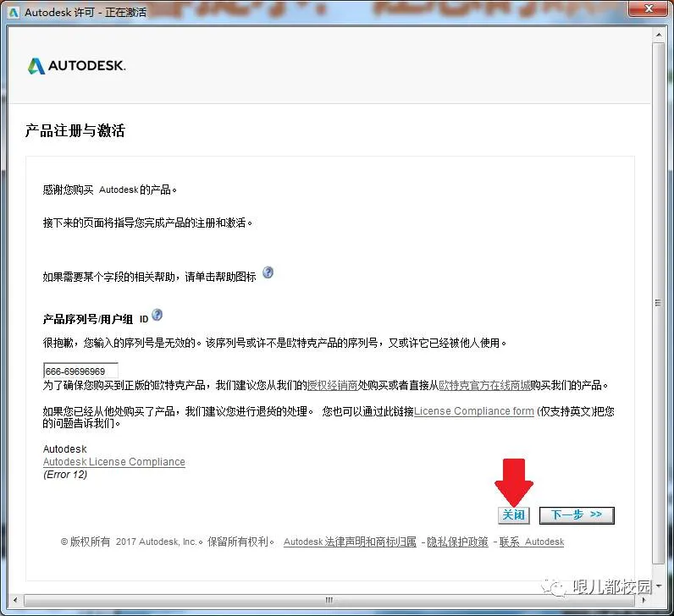Screen dimensions: 674x616
Task: Click the Autodesk logo in the header
Action: [76, 66]
